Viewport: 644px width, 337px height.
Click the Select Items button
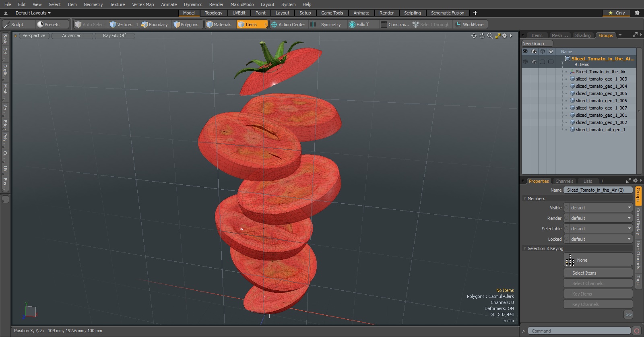pyautogui.click(x=598, y=273)
